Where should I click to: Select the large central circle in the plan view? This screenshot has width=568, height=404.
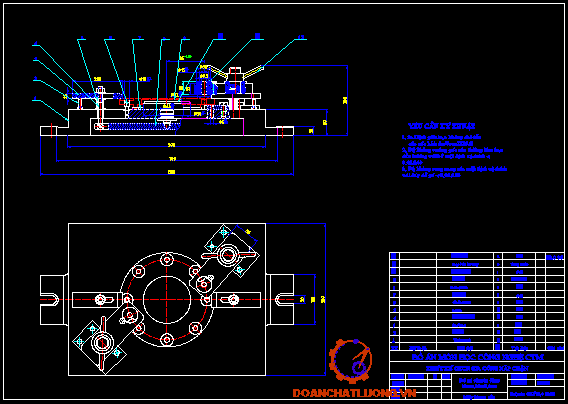pyautogui.click(x=167, y=300)
